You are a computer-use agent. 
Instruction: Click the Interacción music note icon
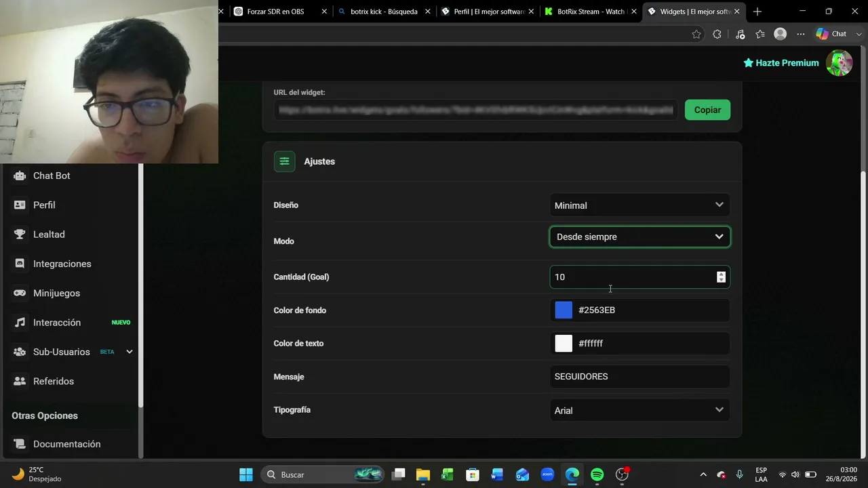click(x=20, y=323)
